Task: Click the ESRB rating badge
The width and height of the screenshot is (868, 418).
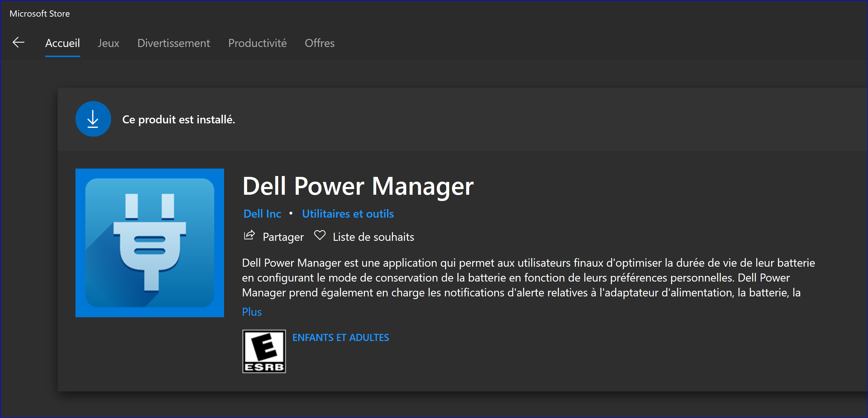Action: (264, 351)
